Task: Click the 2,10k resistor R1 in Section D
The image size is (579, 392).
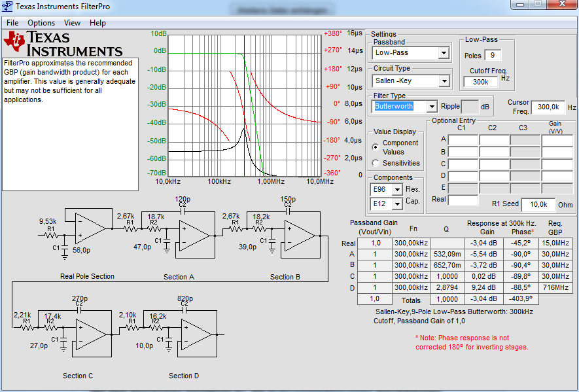Action: [x=132, y=327]
